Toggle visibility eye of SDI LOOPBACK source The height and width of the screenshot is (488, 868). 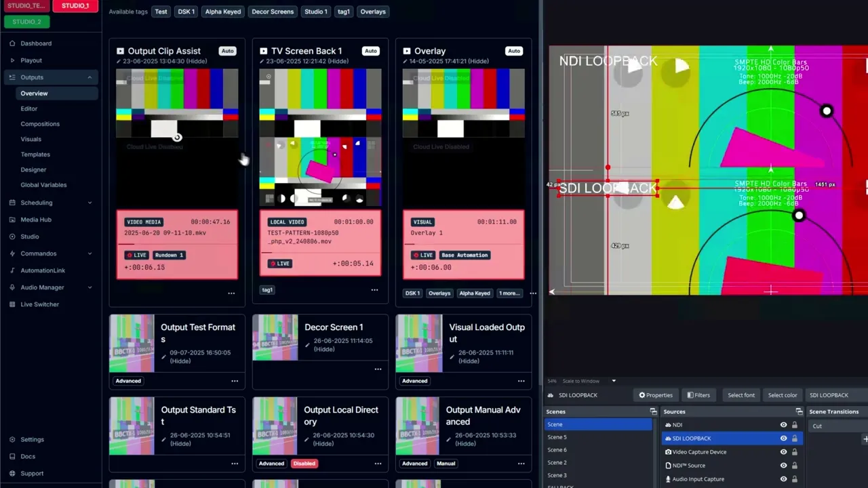[783, 439]
